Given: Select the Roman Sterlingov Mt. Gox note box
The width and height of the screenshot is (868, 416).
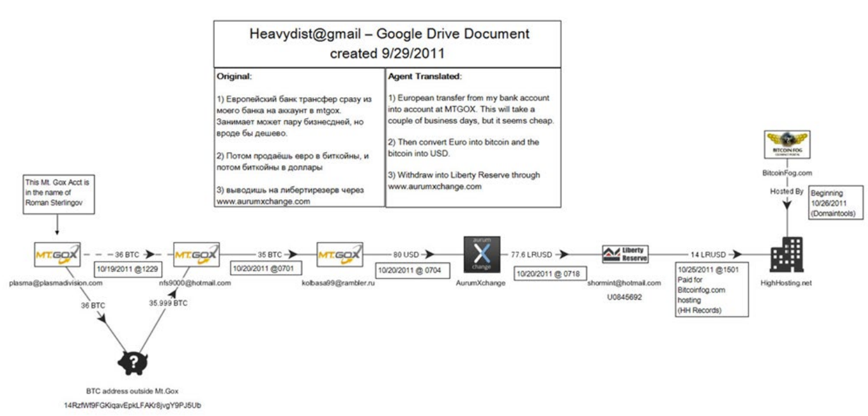Looking at the screenshot, I should [57, 194].
